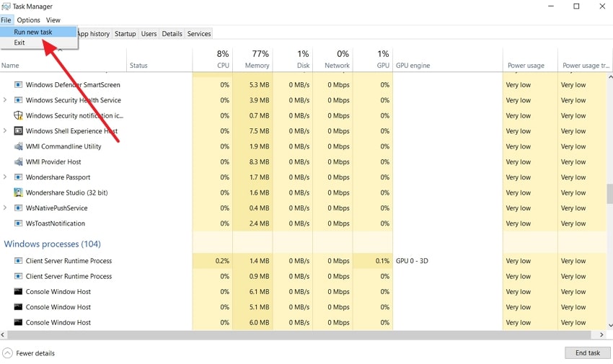Screen dimensions: 613x364
Task: Choose Run new task from File menu
Action: 33,32
